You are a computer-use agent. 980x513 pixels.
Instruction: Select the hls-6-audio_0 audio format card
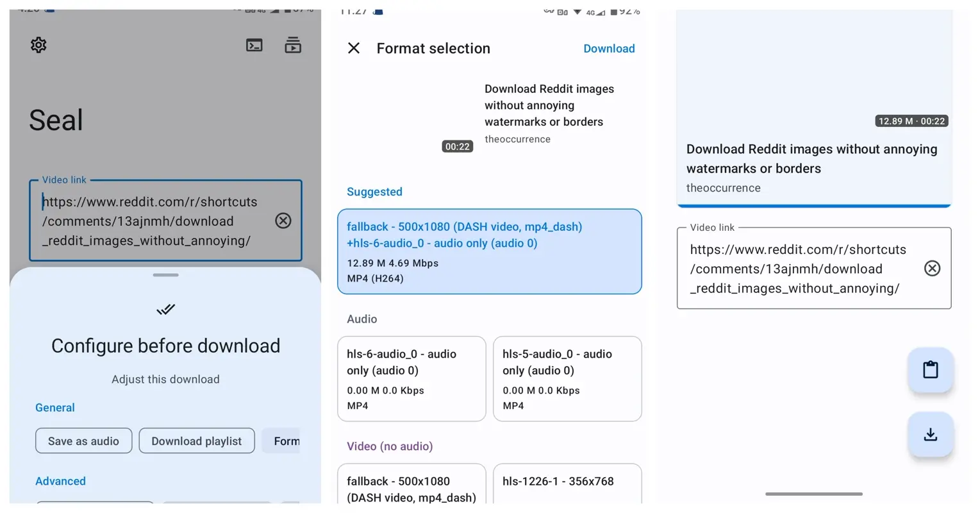tap(411, 378)
